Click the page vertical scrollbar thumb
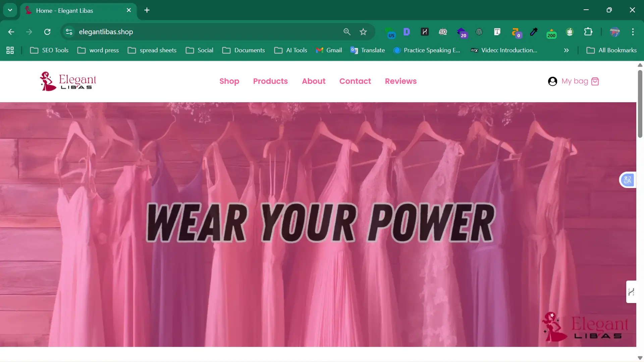Image resolution: width=644 pixels, height=362 pixels. pyautogui.click(x=640, y=104)
